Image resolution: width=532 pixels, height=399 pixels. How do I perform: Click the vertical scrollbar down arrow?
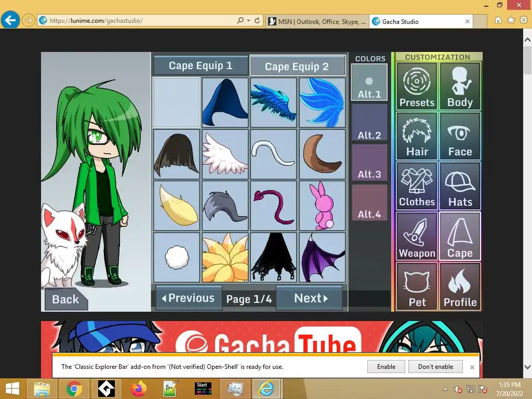click(x=528, y=367)
